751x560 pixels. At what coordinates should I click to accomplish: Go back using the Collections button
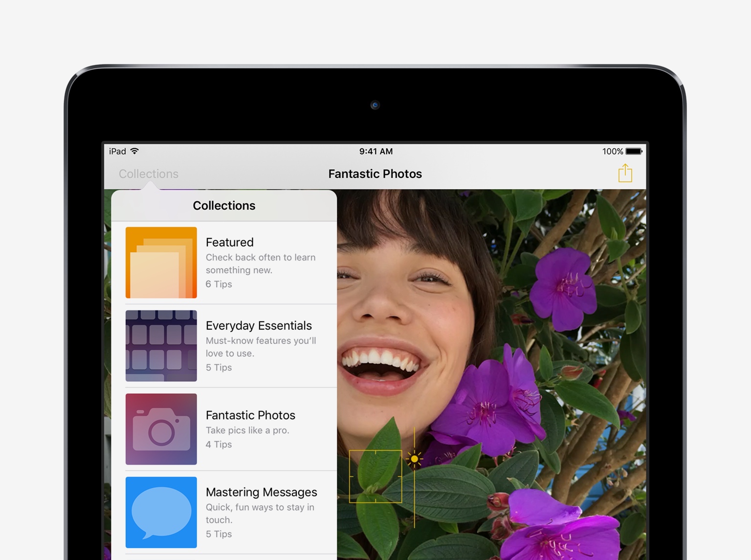[148, 174]
